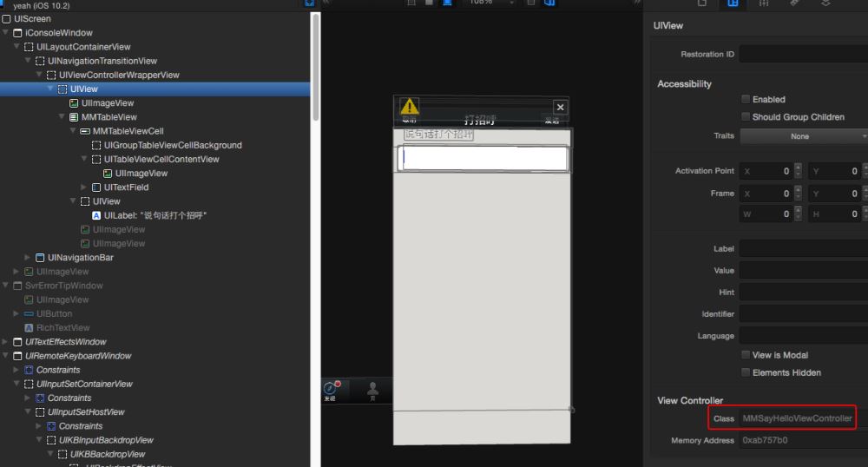868x467 pixels.
Task: Click the X close icon in the canvas
Action: coord(560,107)
